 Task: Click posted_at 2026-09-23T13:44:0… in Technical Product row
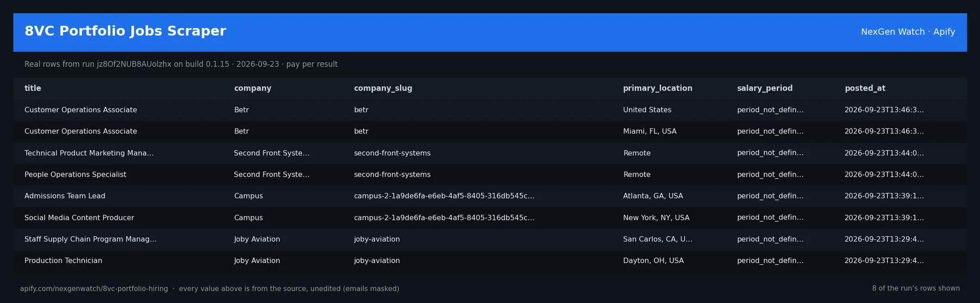click(x=884, y=153)
